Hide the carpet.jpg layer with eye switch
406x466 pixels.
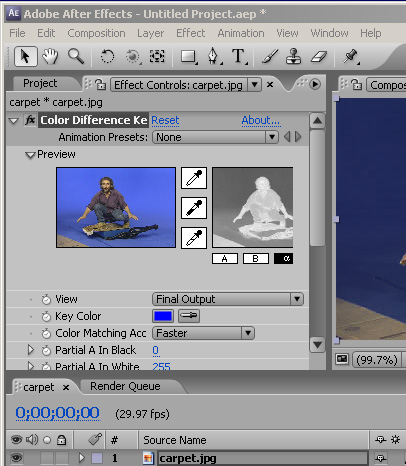(x=16, y=458)
